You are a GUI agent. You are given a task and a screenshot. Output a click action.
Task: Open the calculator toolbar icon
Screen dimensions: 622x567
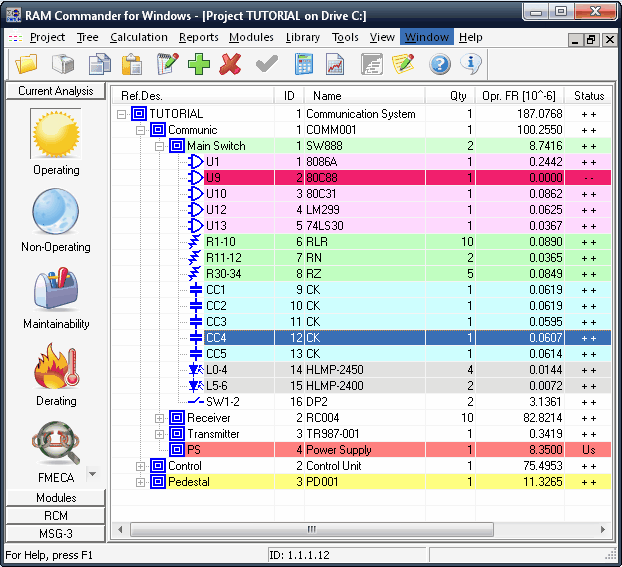(303, 64)
